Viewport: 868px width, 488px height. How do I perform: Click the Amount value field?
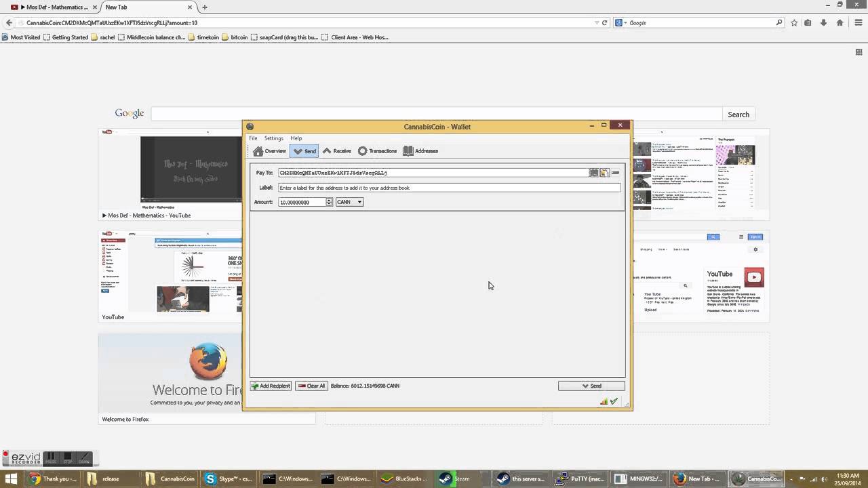pyautogui.click(x=302, y=202)
